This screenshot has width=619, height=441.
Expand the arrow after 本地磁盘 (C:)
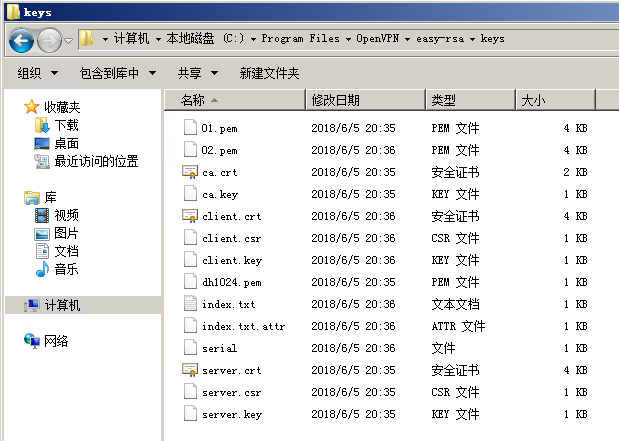pos(253,39)
